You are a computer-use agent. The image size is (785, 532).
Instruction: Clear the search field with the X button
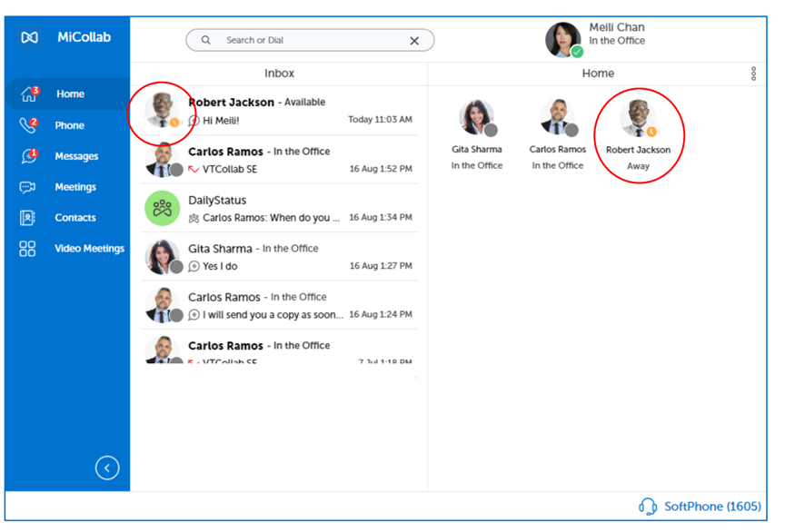click(414, 40)
